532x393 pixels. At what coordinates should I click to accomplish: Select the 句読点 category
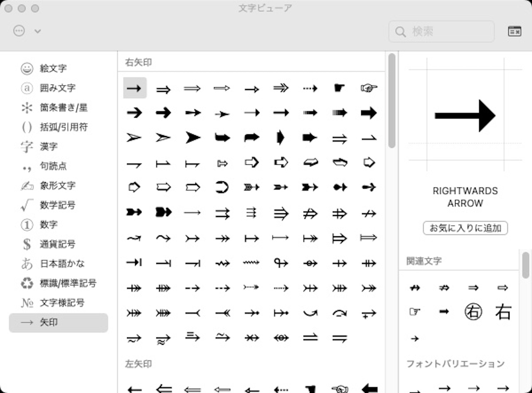(x=58, y=166)
